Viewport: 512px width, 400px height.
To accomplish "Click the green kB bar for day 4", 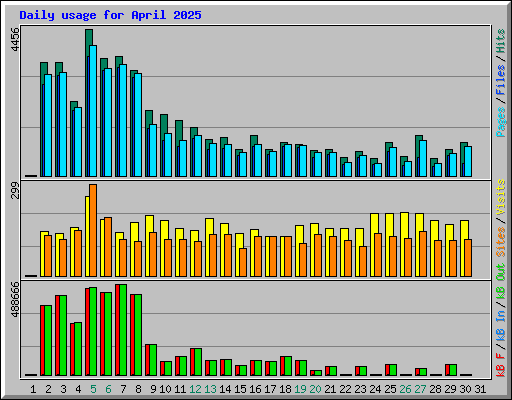I will click(x=78, y=349).
